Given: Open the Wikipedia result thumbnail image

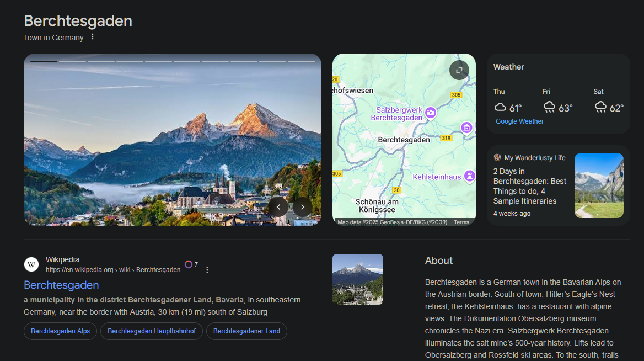Looking at the screenshot, I should tap(358, 279).
